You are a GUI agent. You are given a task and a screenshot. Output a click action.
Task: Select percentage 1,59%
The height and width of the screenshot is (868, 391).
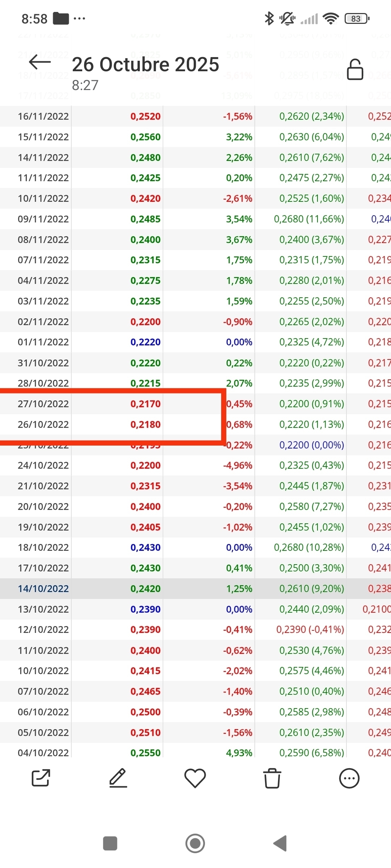[x=239, y=301]
